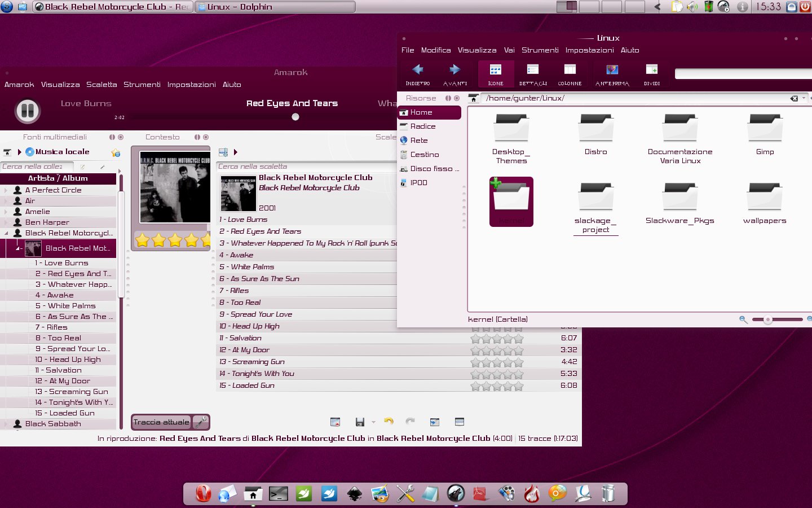Switch Dolphin to Icone view
Image resolution: width=812 pixels, height=508 pixels.
(496, 75)
